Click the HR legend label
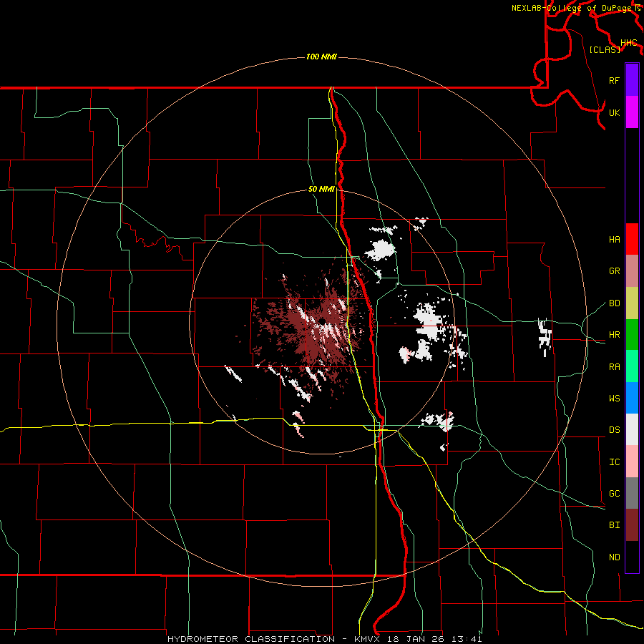Viewport: 644px width, 644px height. click(x=614, y=335)
